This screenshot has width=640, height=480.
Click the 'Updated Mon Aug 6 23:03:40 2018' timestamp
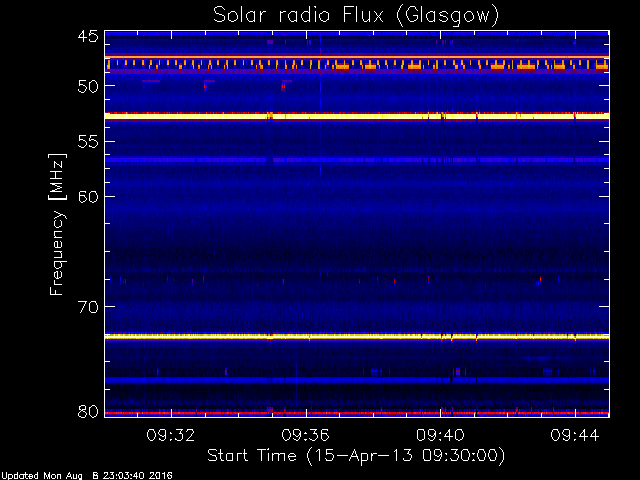pos(87,476)
